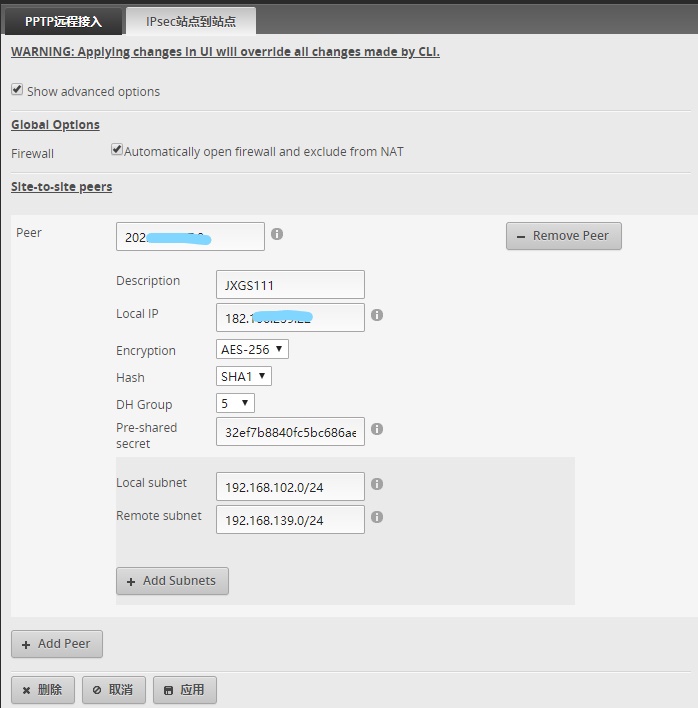
Task: Switch to PPTP远程接入 tab
Action: coord(64,21)
